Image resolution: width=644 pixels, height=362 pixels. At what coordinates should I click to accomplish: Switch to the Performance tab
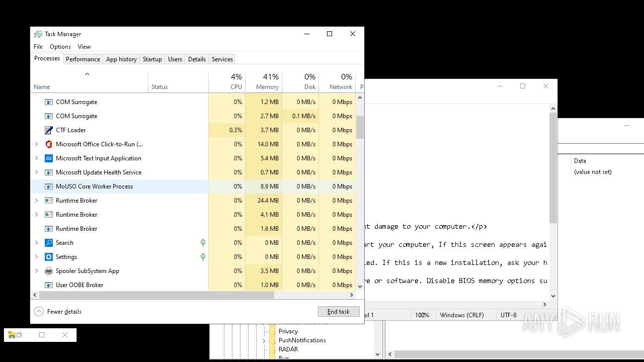(83, 59)
